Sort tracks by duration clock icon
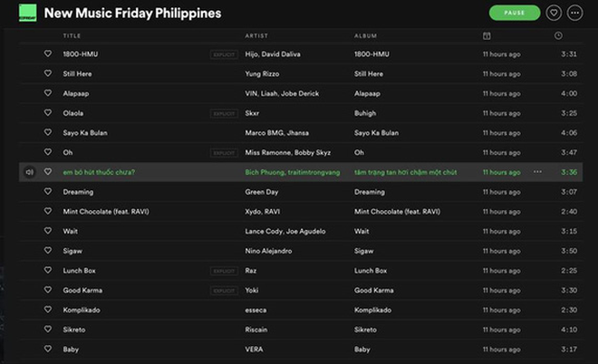598x364 pixels. (x=558, y=35)
